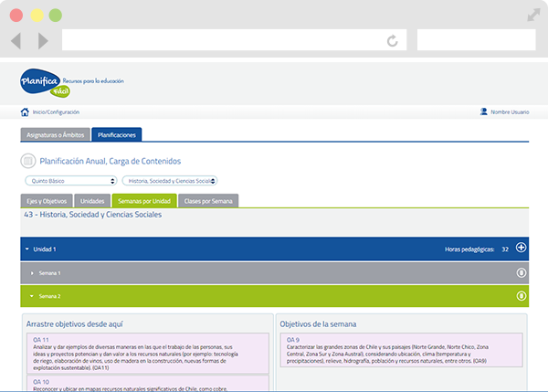The width and height of the screenshot is (548, 392).
Task: Click the user profile icon
Action: [483, 112]
